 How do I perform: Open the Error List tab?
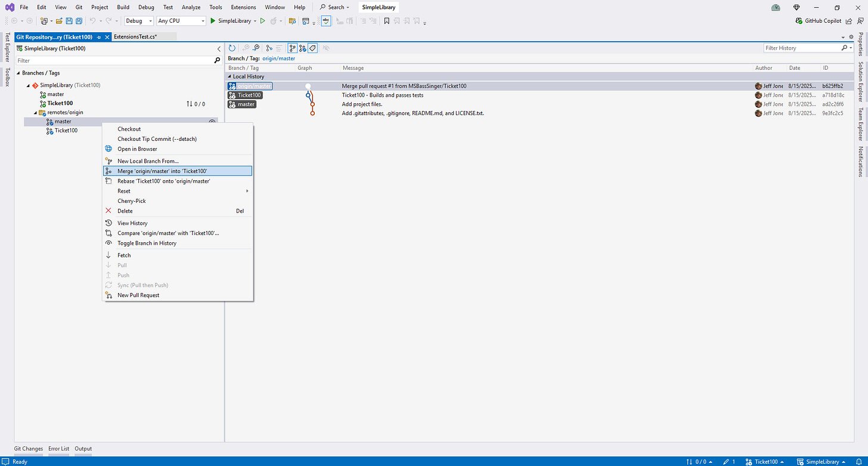59,449
